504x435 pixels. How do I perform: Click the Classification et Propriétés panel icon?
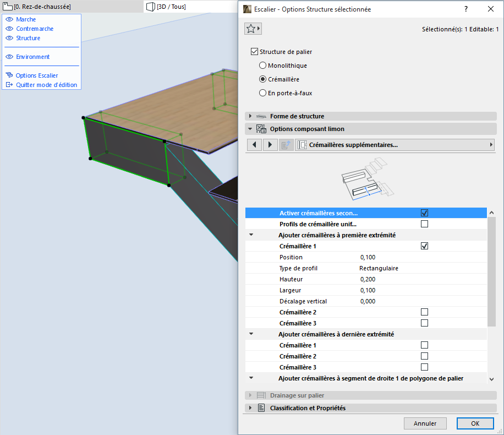click(261, 408)
